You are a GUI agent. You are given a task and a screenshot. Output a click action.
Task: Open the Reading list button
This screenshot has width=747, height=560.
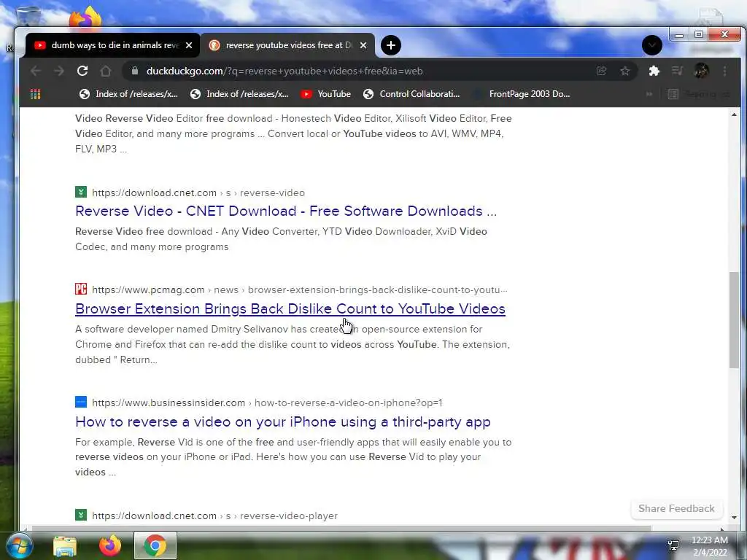tap(699, 94)
